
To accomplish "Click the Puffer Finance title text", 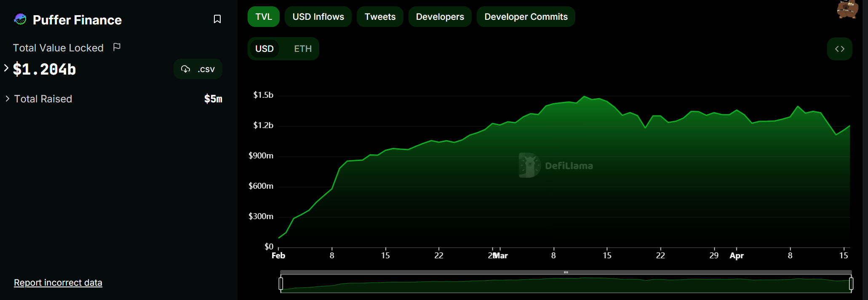I will pos(77,20).
